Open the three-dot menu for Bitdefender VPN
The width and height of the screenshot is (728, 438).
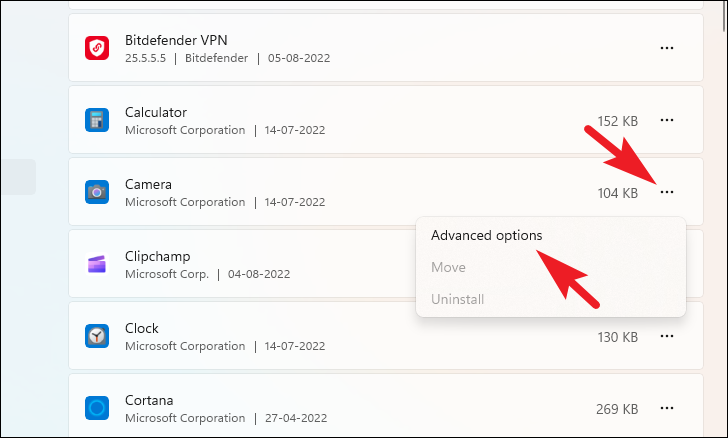pyautogui.click(x=667, y=48)
